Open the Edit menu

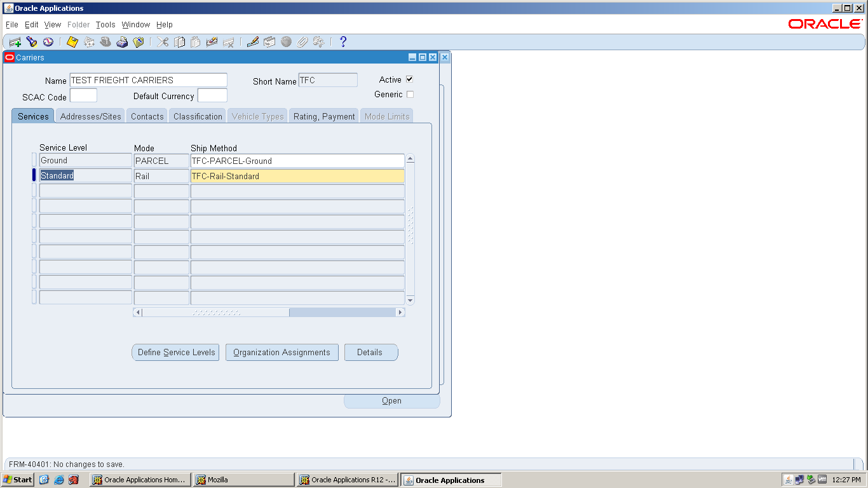[x=32, y=25]
